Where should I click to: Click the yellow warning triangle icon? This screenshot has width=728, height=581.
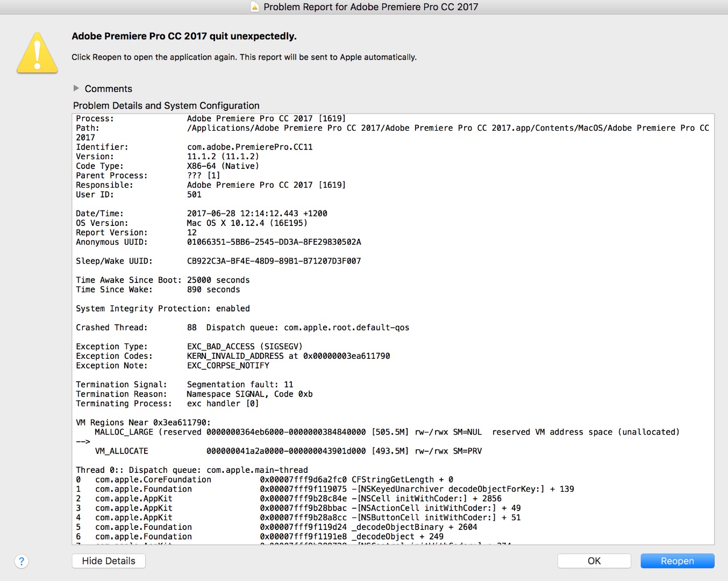click(x=37, y=53)
